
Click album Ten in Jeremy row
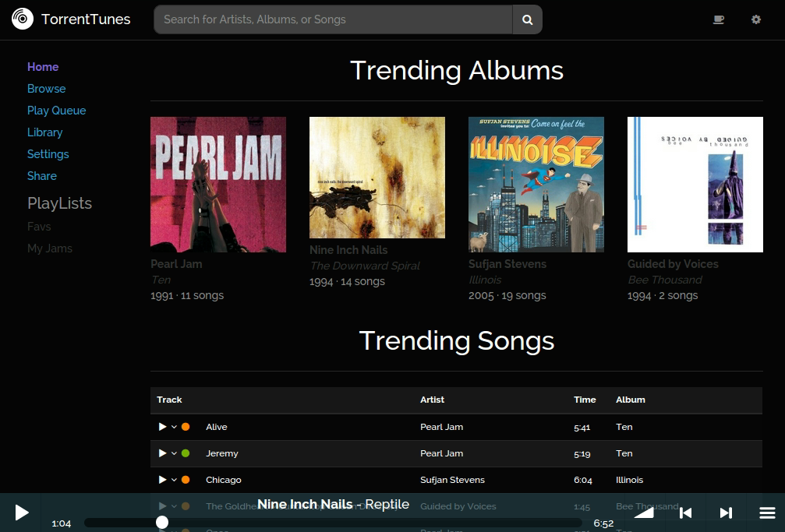tap(624, 453)
